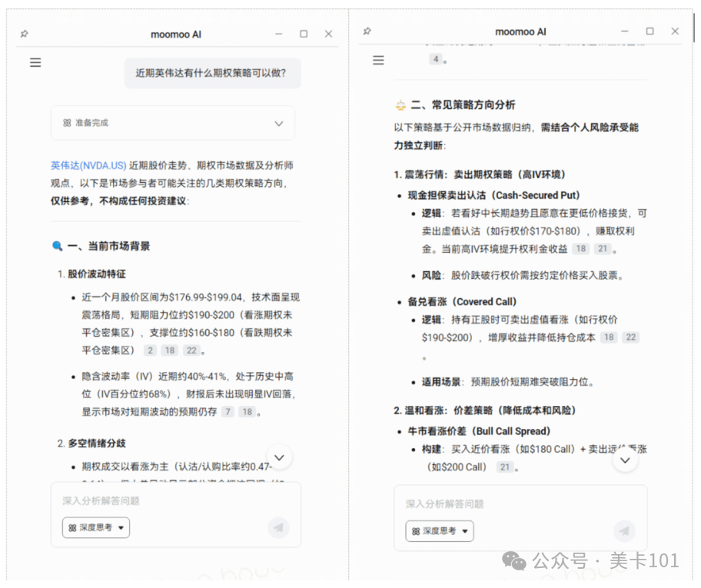Click the 深度思考 icon in the right input bar
The height and width of the screenshot is (588, 701).
417,531
